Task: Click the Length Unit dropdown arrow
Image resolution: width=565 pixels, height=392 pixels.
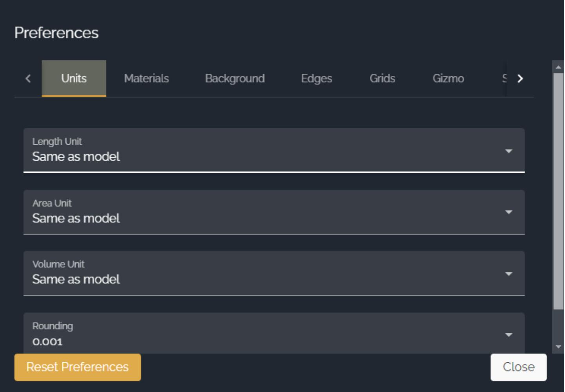Action: tap(509, 151)
